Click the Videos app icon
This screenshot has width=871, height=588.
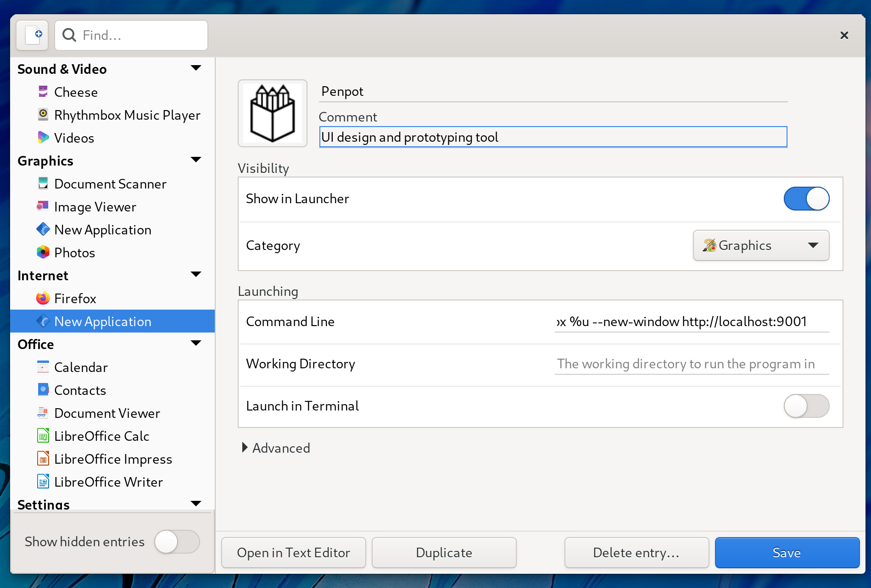tap(43, 137)
